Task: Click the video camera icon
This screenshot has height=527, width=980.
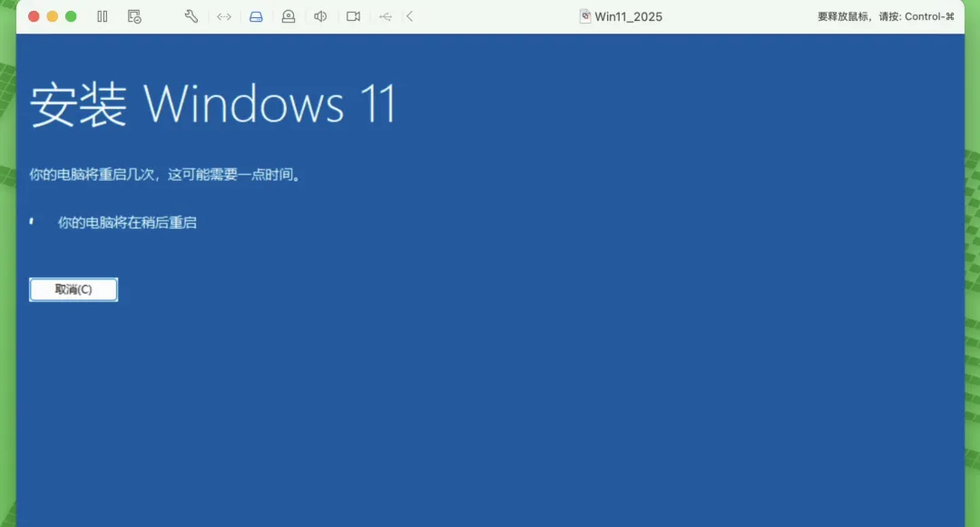Action: [353, 17]
